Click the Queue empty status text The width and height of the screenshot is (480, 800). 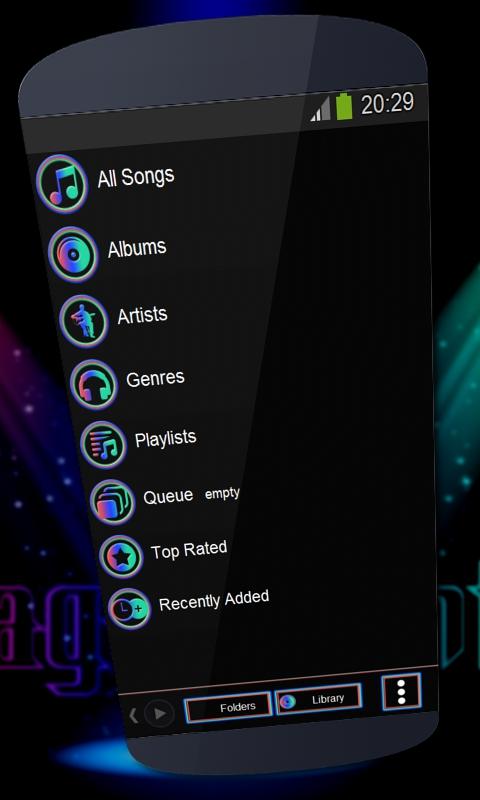222,494
